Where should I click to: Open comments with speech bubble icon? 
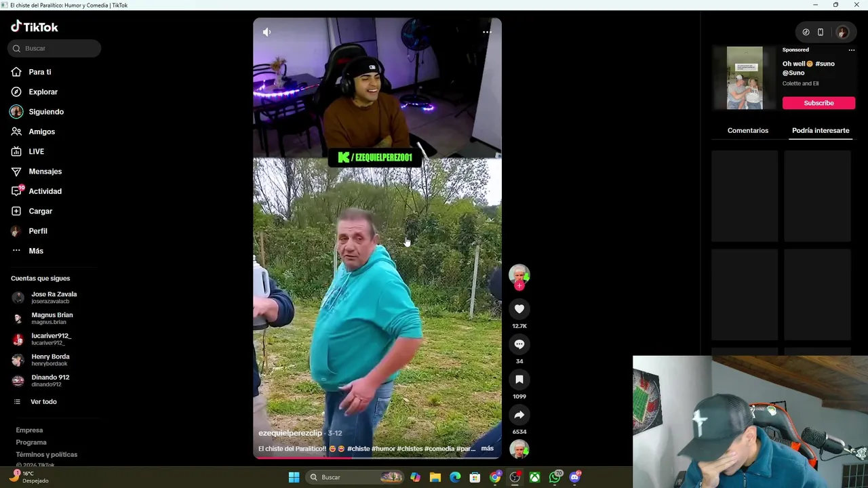[x=519, y=344]
